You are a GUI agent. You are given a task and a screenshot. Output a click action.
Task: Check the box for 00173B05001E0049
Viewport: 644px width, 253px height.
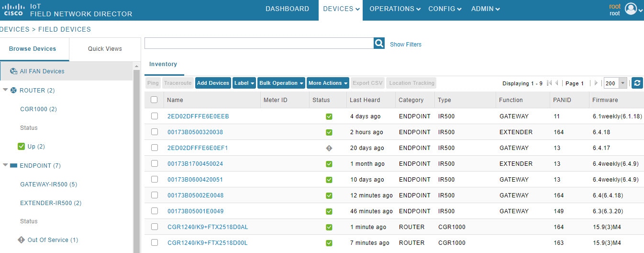pos(154,211)
